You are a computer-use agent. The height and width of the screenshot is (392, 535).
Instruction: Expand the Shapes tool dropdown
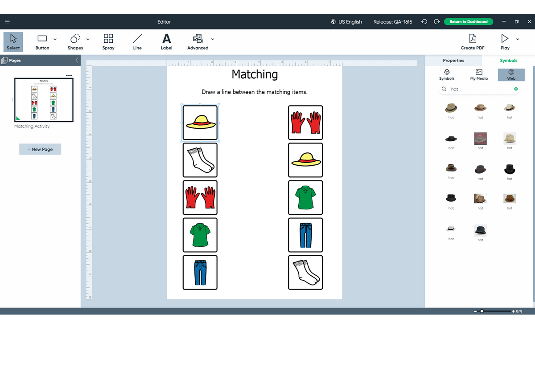pyautogui.click(x=87, y=39)
